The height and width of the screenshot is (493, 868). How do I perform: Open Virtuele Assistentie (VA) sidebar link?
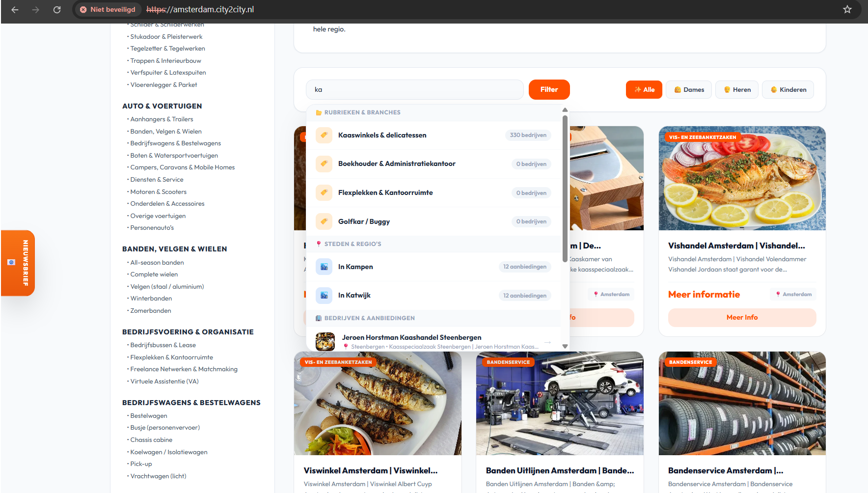pos(164,382)
